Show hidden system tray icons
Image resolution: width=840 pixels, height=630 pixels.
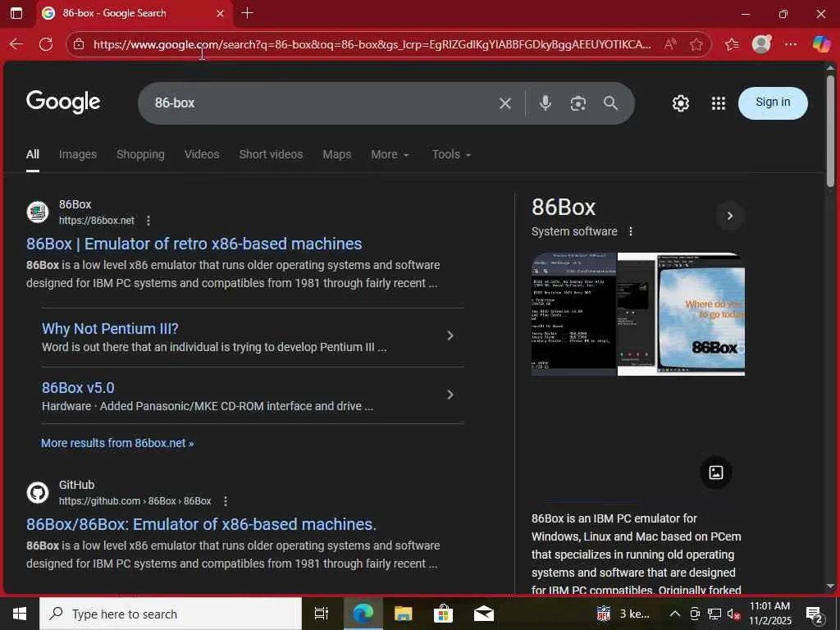(x=675, y=614)
